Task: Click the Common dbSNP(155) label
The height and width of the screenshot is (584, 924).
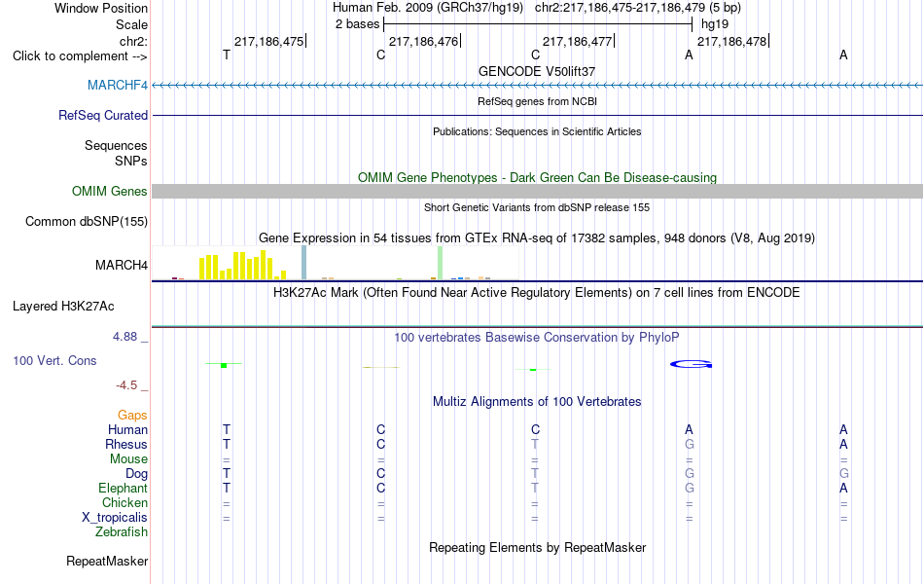Action: point(87,221)
